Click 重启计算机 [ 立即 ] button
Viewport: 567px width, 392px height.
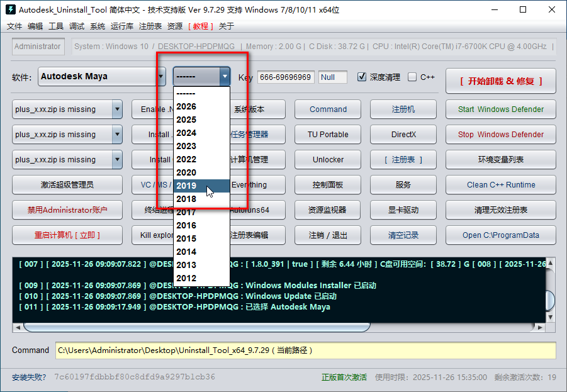click(x=67, y=235)
